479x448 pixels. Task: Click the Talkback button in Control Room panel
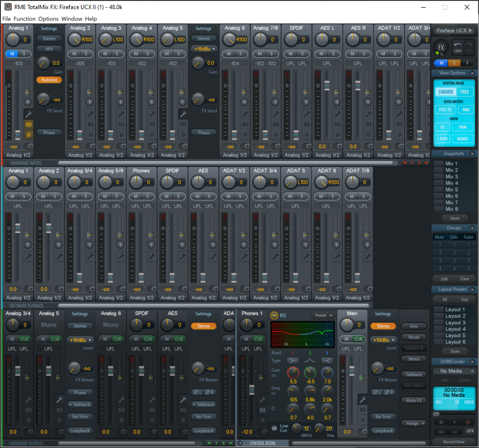(x=414, y=375)
